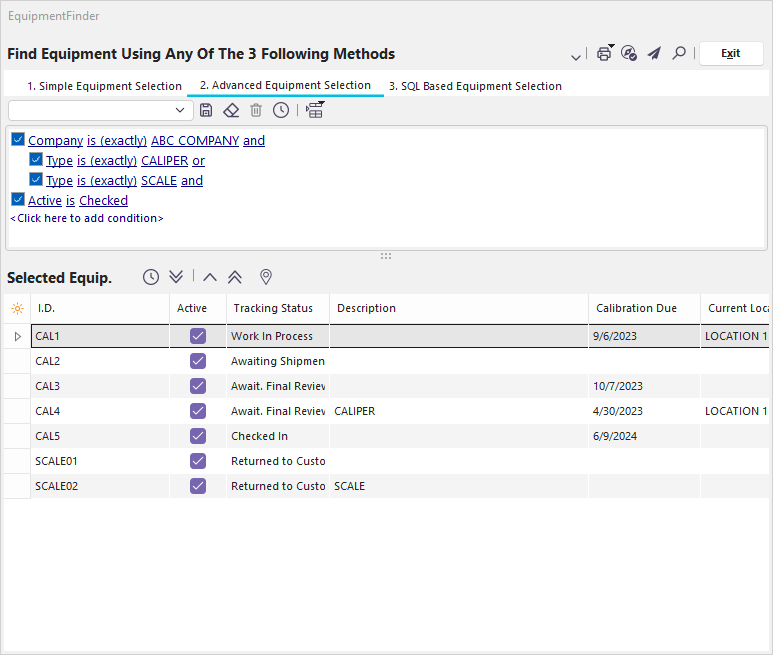Click the print icon in top toolbar
The image size is (773, 655).
pyautogui.click(x=604, y=54)
